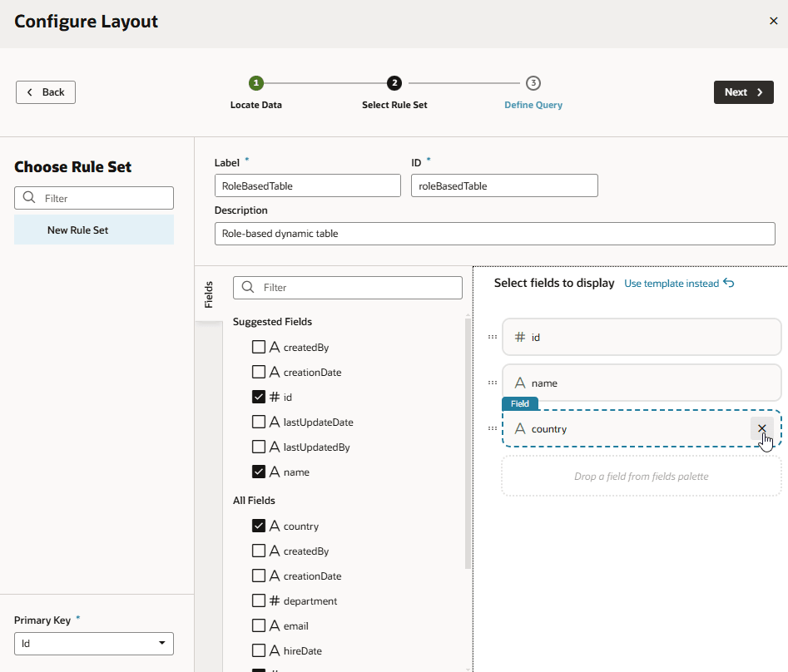Screen dimensions: 788x672
Task: Focus the Choose Rule Set filter box
Action: [x=94, y=198]
